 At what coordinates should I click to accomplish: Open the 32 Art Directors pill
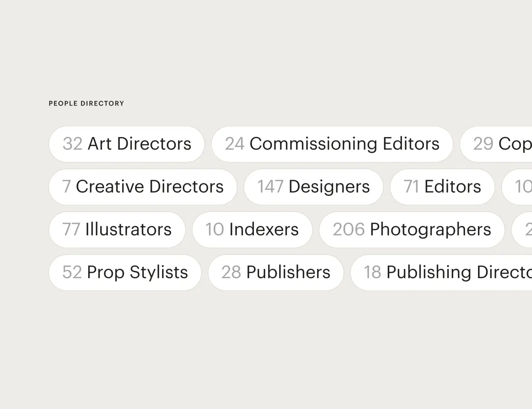127,144
